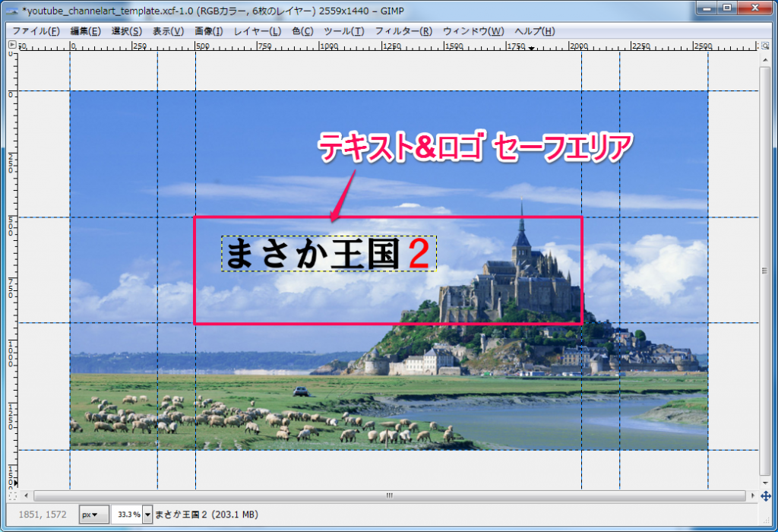Click the まさか王国2 text layer on canvas

click(x=328, y=254)
